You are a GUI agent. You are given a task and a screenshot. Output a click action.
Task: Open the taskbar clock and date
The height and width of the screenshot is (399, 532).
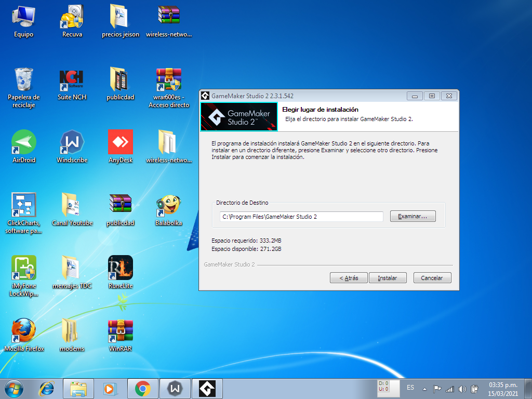[x=503, y=389]
